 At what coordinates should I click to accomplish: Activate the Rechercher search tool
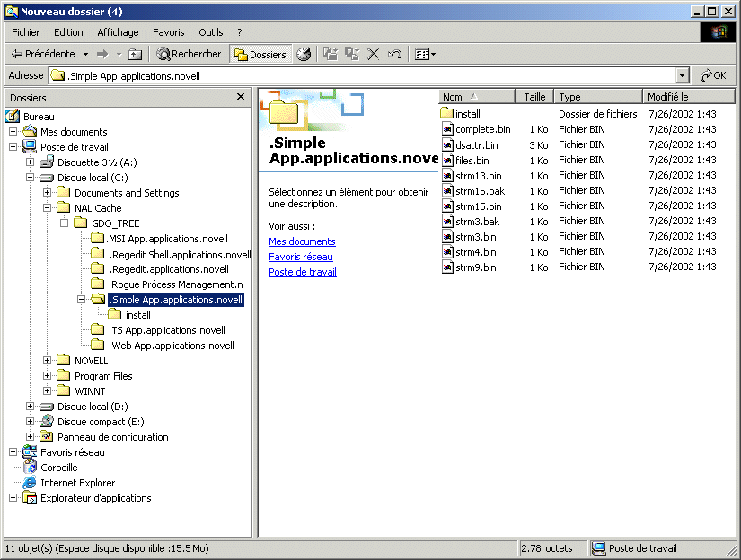coord(189,54)
